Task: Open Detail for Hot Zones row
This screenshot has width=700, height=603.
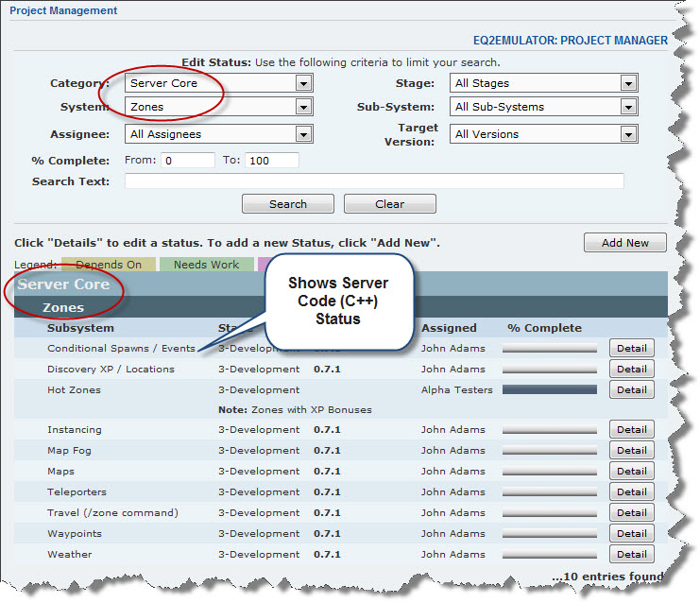Action: (631, 389)
